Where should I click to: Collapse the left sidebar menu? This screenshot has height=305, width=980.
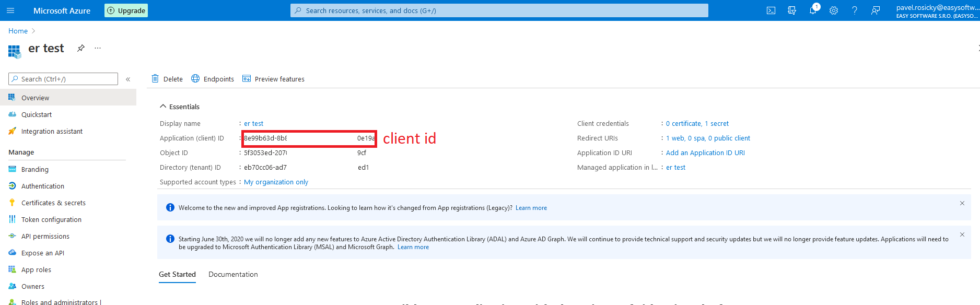coord(128,79)
